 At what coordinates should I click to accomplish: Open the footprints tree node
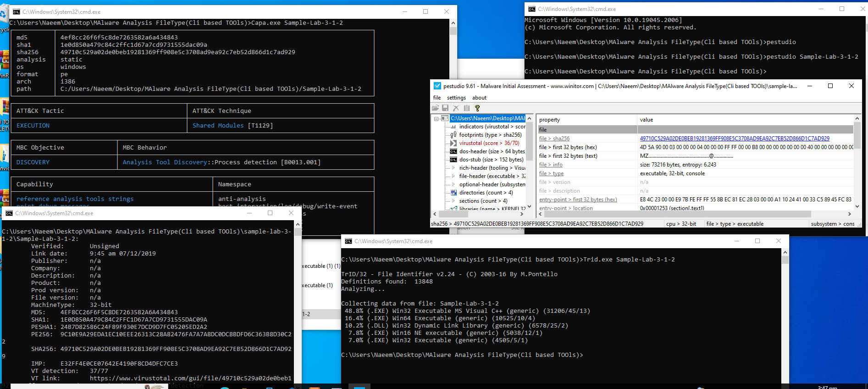(490, 135)
